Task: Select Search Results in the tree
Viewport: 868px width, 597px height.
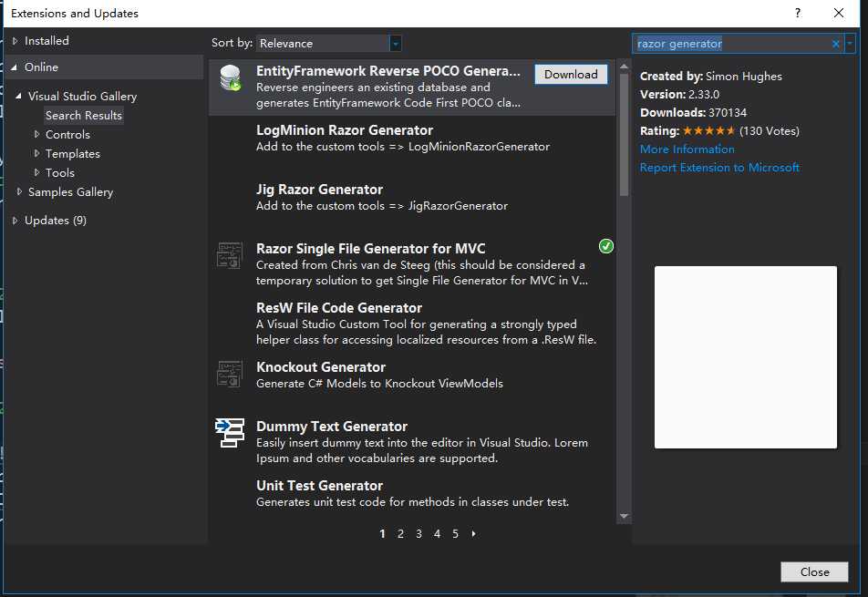Action: click(x=84, y=116)
